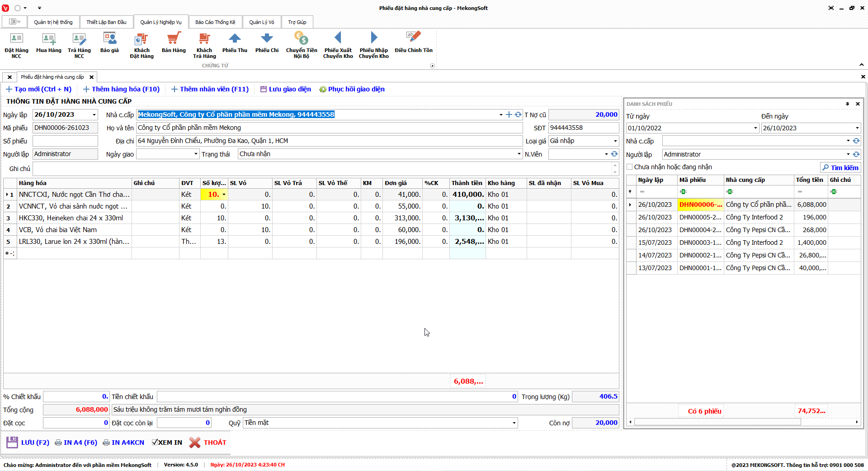
Task: Enable Chưa nhận hoặc đang nhận checkbox
Action: pos(630,167)
